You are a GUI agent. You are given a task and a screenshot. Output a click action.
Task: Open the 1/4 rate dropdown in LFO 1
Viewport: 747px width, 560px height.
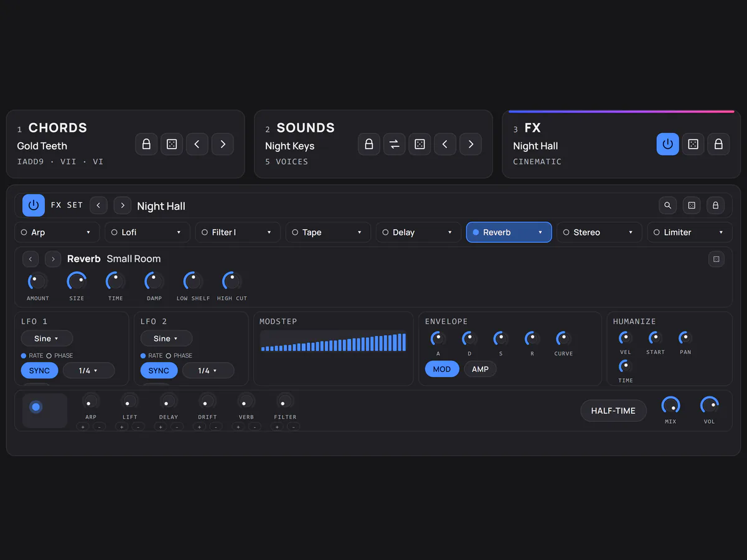[x=89, y=370]
